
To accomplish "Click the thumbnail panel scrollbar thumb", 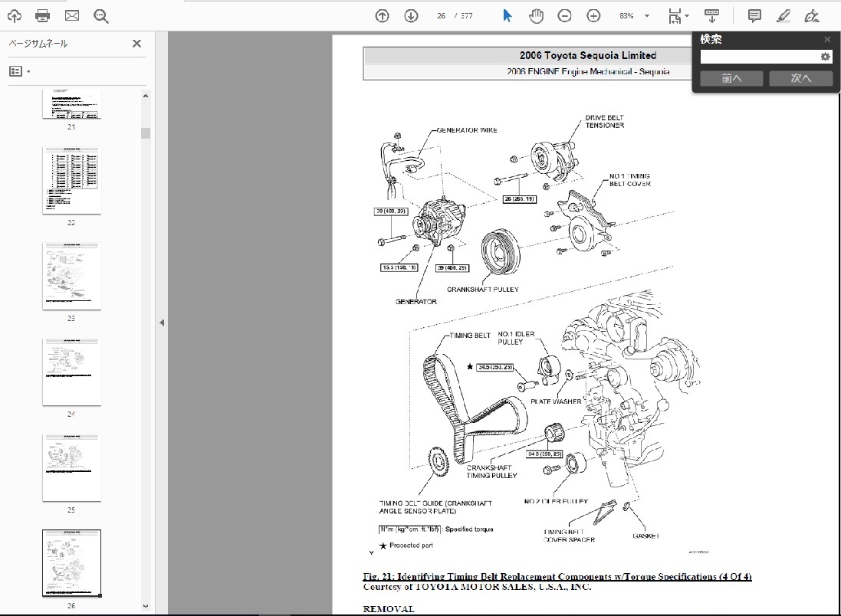I will click(146, 133).
